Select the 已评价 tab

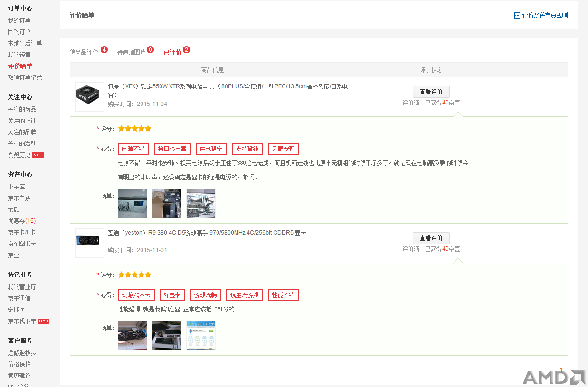tap(172, 52)
